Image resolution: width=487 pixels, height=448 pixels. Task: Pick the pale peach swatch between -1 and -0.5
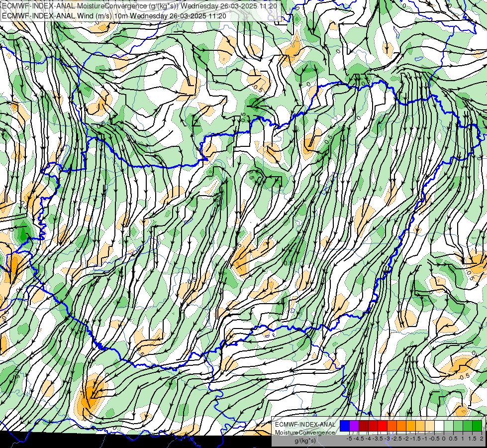430,426
